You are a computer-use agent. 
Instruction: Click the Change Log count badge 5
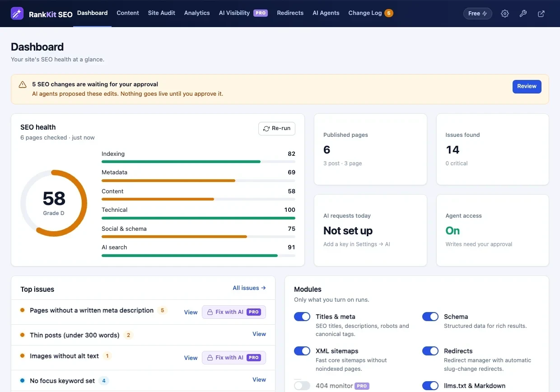(388, 13)
